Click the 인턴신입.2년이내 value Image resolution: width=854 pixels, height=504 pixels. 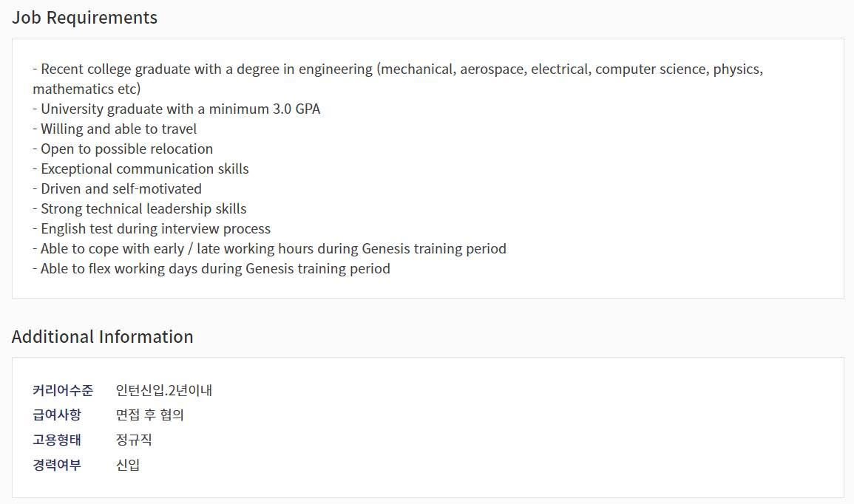click(x=164, y=390)
